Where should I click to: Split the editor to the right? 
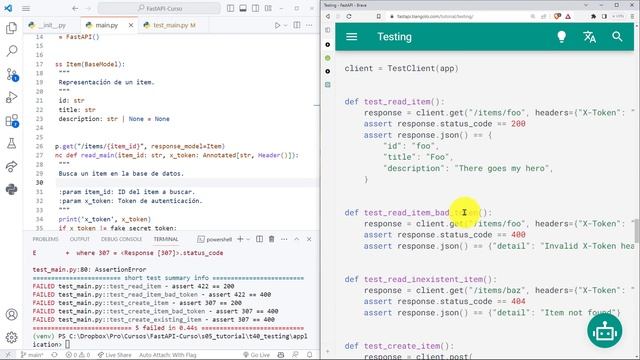point(297,25)
